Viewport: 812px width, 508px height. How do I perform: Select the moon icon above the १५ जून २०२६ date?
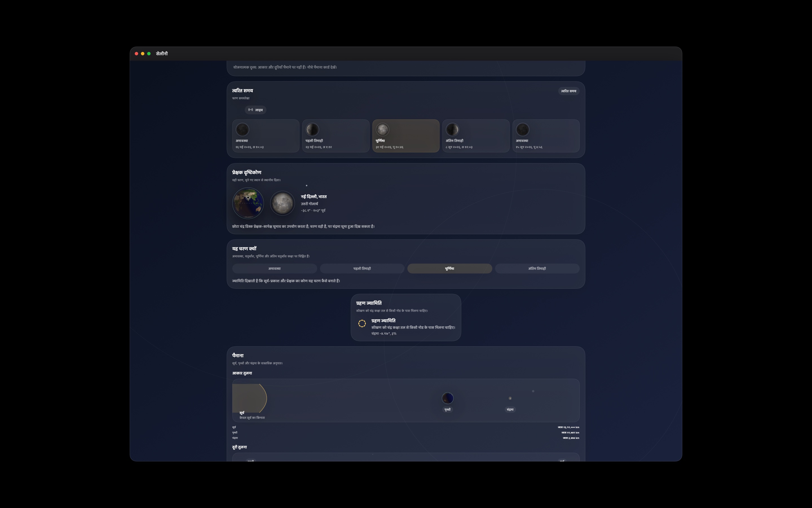pos(522,129)
